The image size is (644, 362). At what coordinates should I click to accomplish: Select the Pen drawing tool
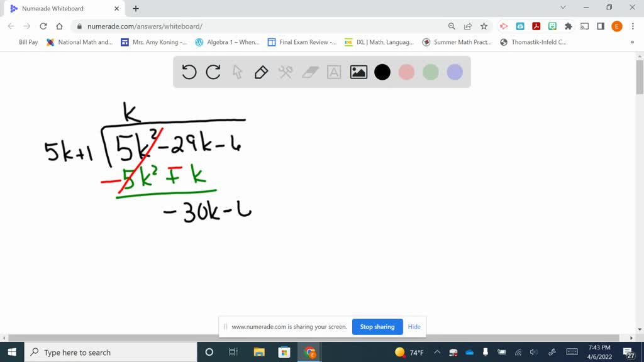coord(262,72)
